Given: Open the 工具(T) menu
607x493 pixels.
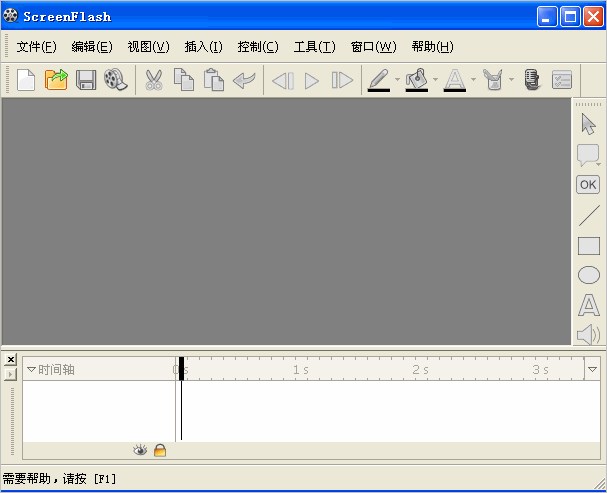Looking at the screenshot, I should [315, 47].
